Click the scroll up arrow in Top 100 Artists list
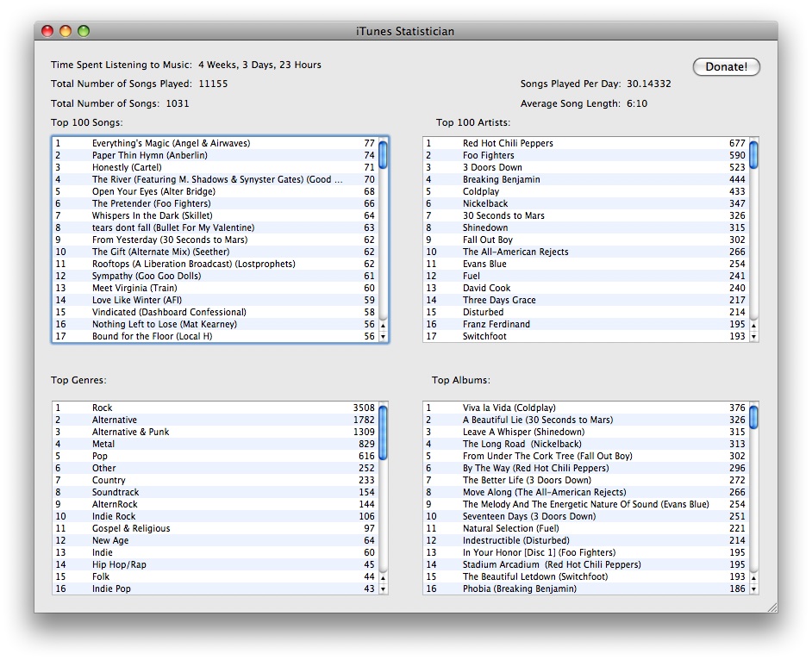812x660 pixels. (x=754, y=325)
